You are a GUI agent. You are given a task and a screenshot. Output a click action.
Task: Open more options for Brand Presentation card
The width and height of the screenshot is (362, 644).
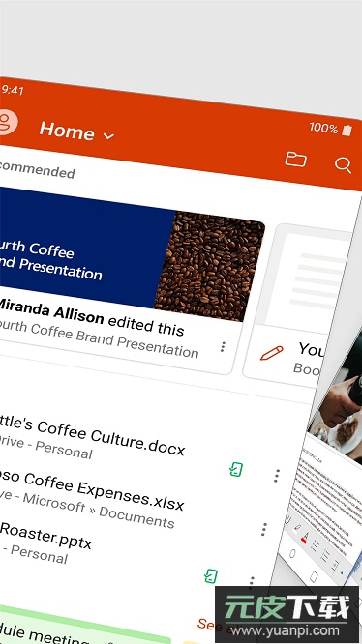(x=223, y=347)
